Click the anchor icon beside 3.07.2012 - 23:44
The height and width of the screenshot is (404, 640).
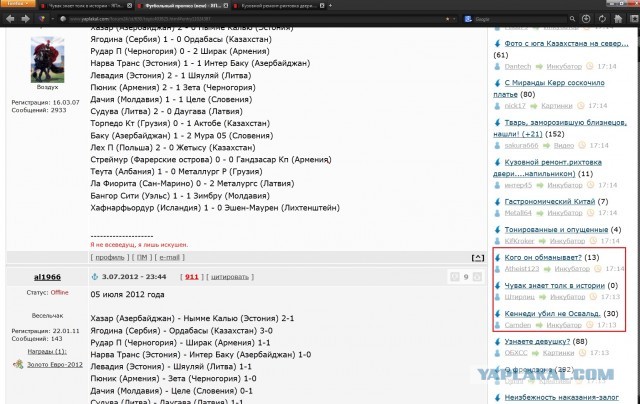[95, 277]
